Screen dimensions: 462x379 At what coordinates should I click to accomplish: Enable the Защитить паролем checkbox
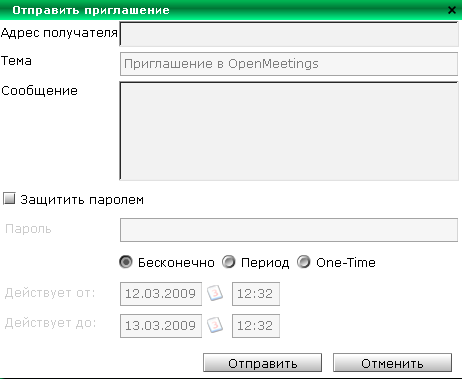9,199
